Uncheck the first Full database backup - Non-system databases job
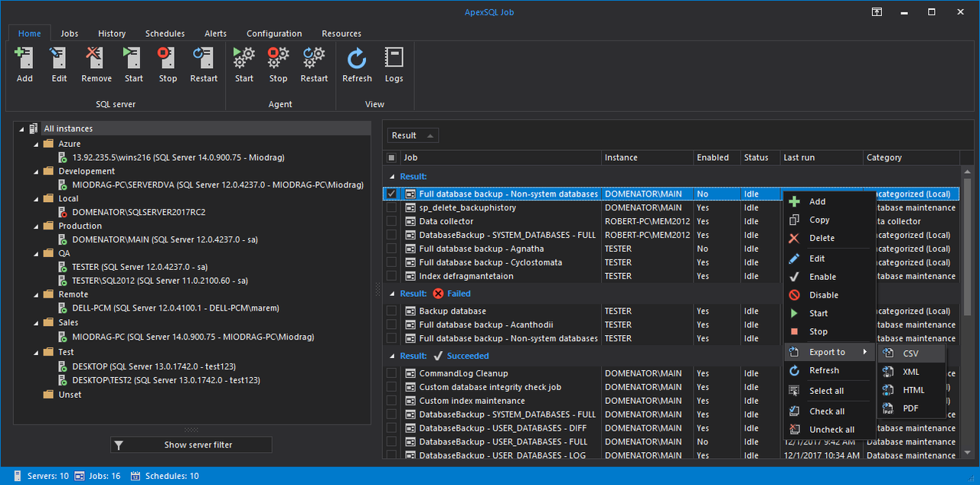This screenshot has width=980, height=485. pos(392,194)
